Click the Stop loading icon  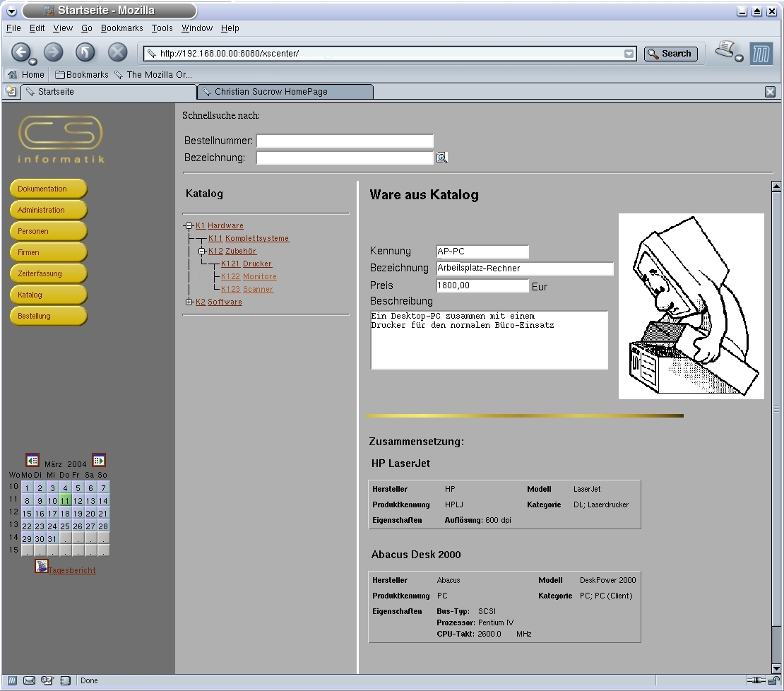pos(117,52)
